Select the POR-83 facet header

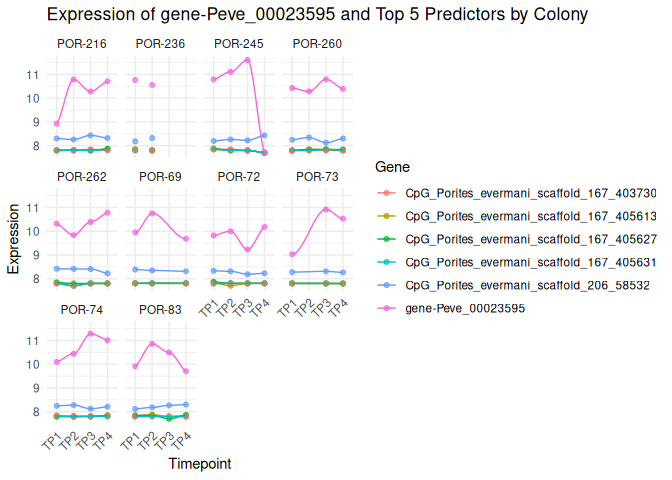[x=160, y=310]
